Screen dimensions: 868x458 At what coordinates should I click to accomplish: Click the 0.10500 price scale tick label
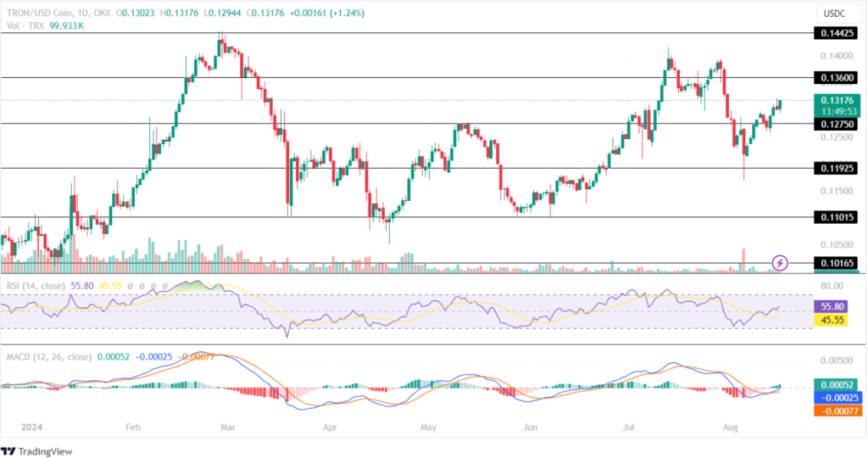click(837, 244)
